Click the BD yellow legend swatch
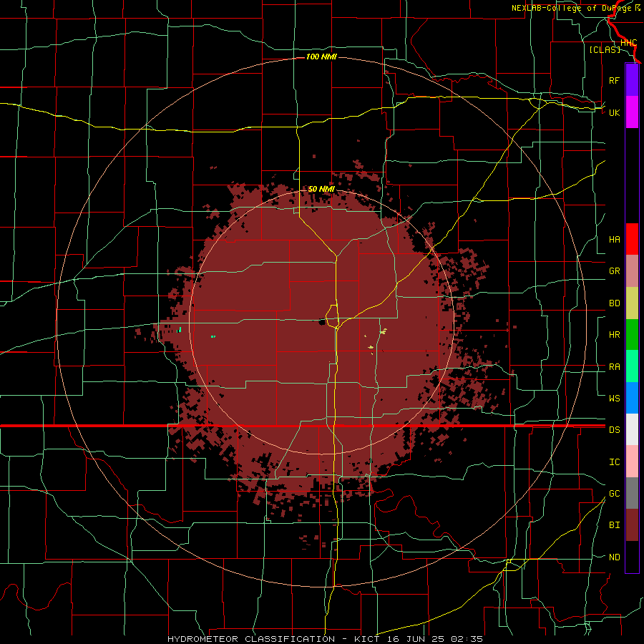 (x=632, y=303)
